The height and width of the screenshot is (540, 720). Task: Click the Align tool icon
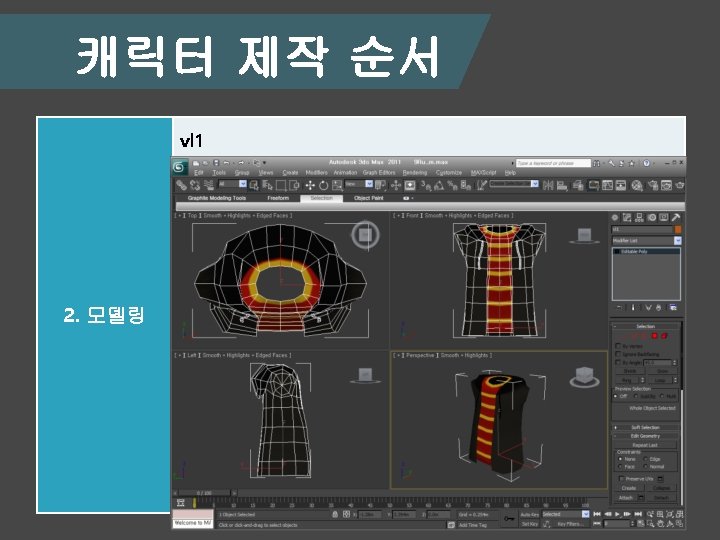click(x=562, y=185)
